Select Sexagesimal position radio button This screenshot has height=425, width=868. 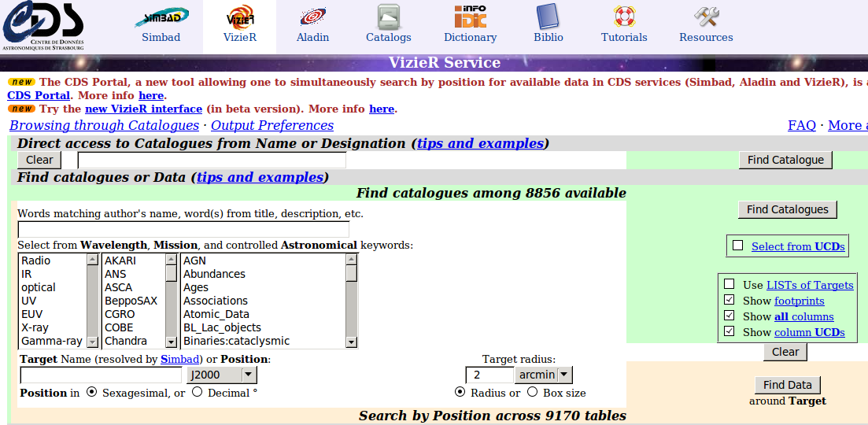pyautogui.click(x=91, y=392)
